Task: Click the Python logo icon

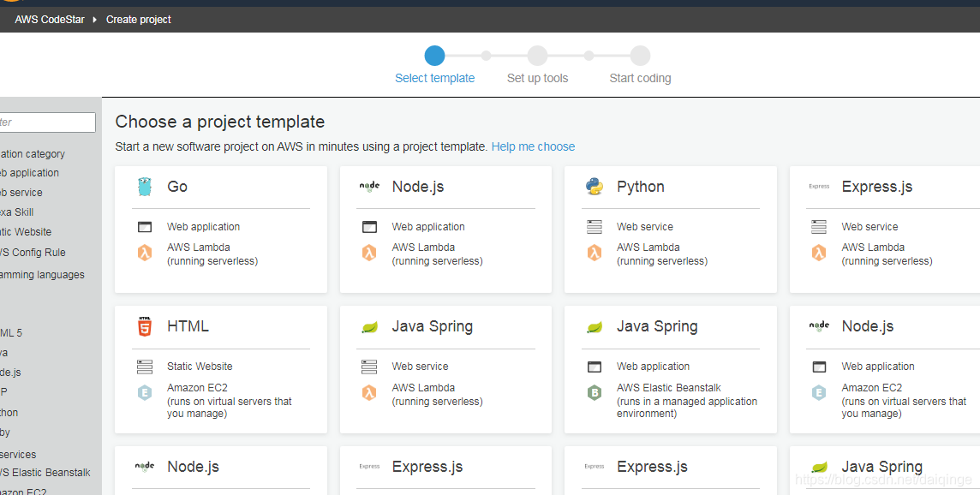Action: click(x=595, y=186)
